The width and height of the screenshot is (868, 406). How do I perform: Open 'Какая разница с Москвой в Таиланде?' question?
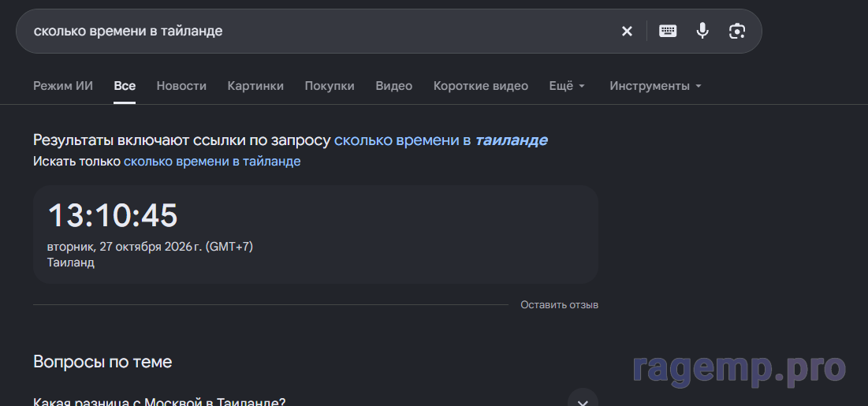(159, 401)
